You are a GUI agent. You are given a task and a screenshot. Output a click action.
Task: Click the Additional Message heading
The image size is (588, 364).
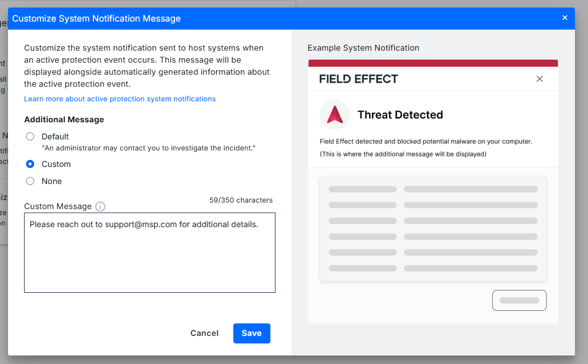point(64,120)
